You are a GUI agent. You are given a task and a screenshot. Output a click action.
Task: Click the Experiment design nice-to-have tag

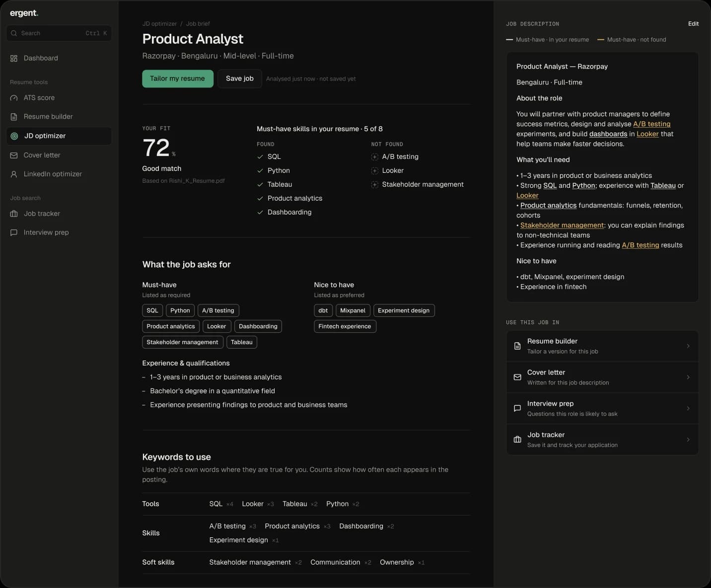(404, 311)
